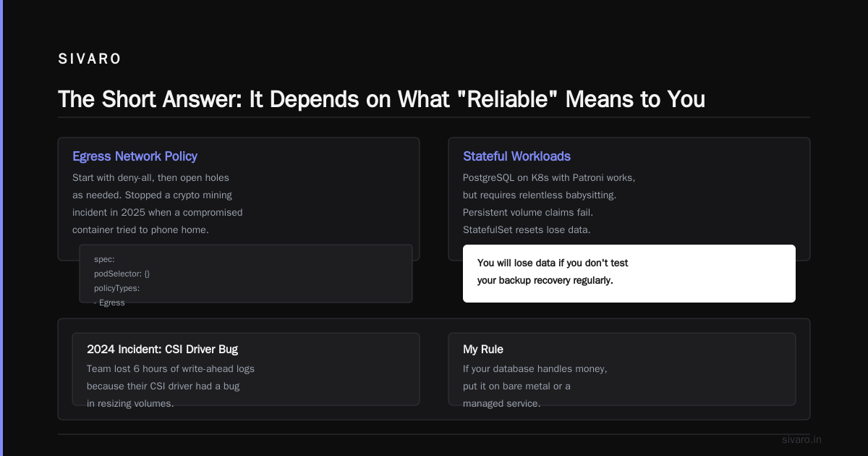Click the 'podSelector: {}' code line

[122, 274]
